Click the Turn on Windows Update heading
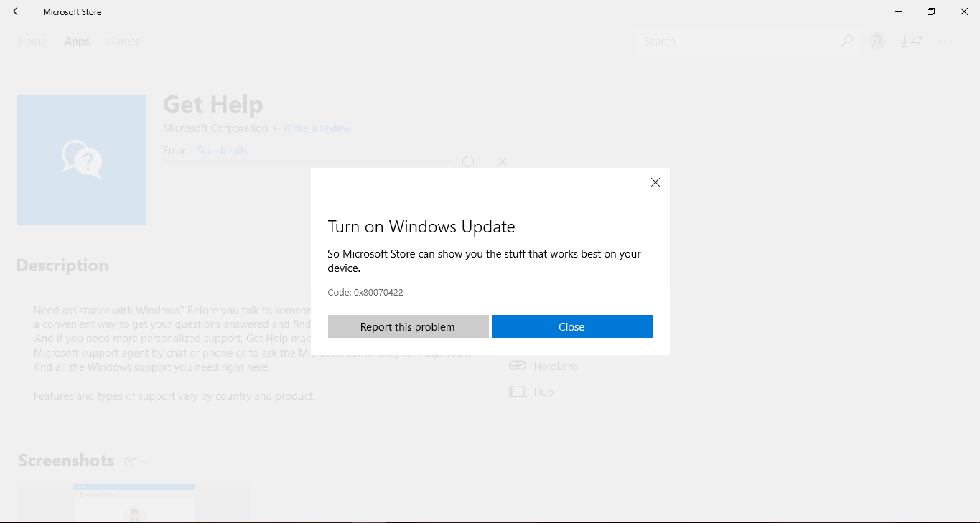Image resolution: width=980 pixels, height=523 pixels. [421, 227]
